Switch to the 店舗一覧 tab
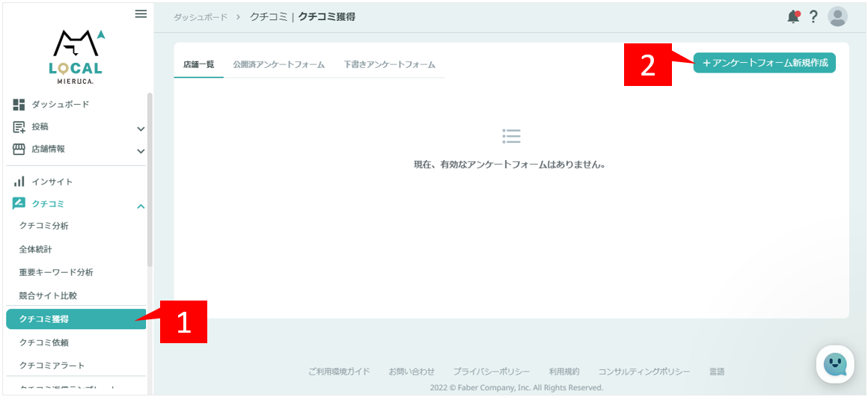868x397 pixels. click(x=199, y=64)
